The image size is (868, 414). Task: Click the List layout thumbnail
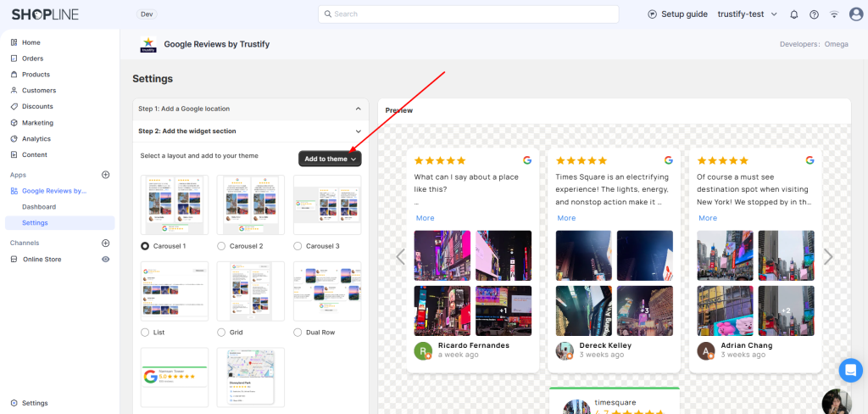click(x=175, y=292)
